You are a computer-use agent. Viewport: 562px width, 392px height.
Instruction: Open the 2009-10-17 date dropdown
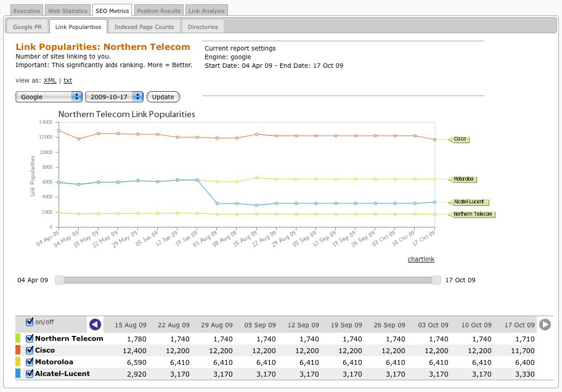click(x=114, y=97)
